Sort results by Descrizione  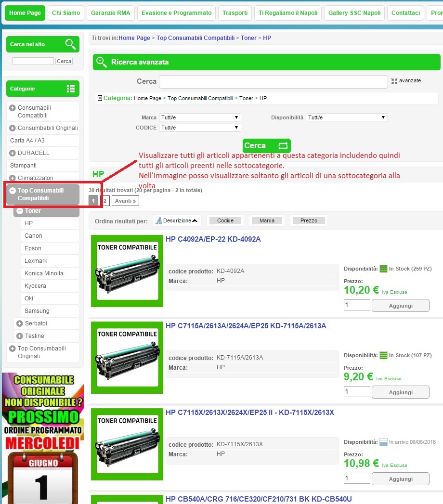pyautogui.click(x=177, y=220)
